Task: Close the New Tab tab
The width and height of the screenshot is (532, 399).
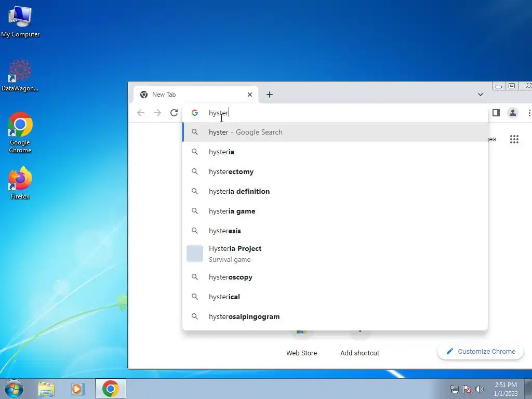Action: [250, 95]
